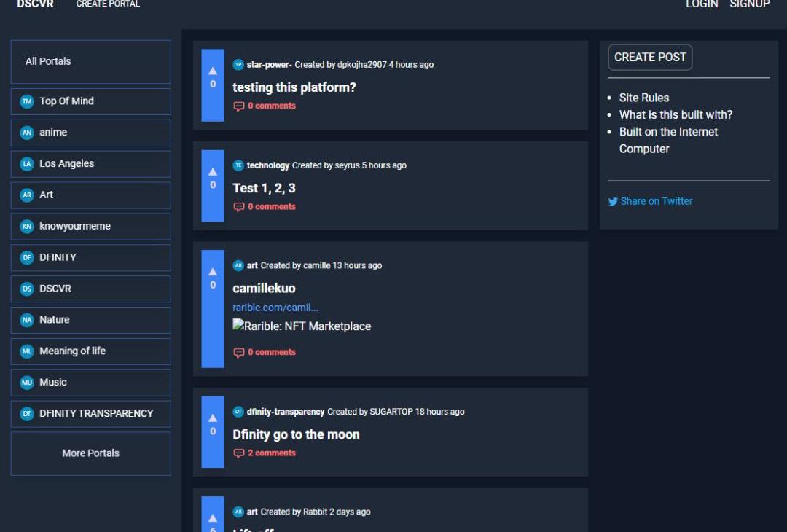This screenshot has height=532, width=787.
Task: Click comment bubble icon on Dfinity post
Action: [x=238, y=453]
